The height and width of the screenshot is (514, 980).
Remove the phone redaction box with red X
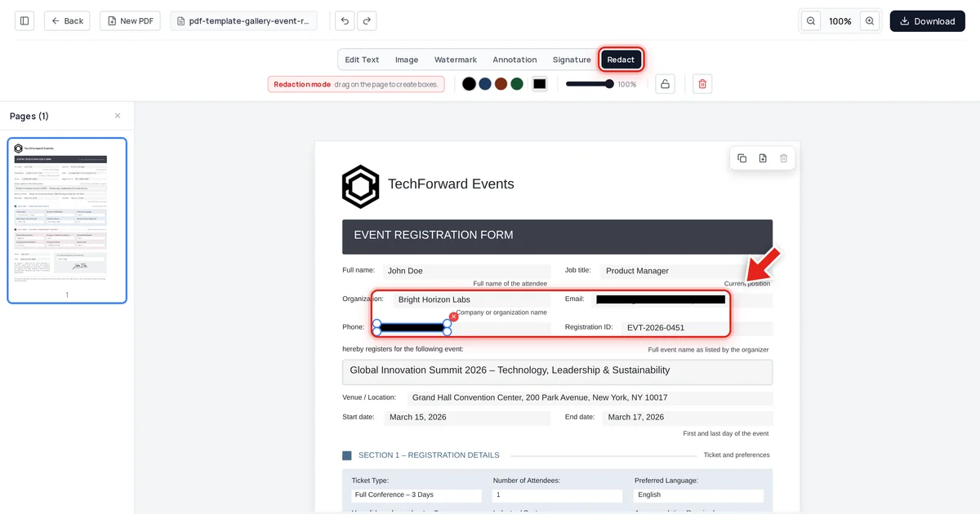[454, 317]
